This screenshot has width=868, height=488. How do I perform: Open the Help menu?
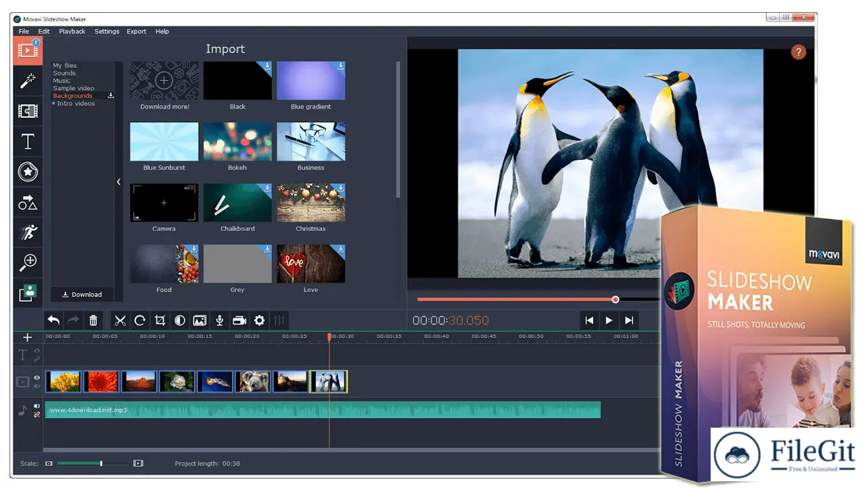click(162, 31)
